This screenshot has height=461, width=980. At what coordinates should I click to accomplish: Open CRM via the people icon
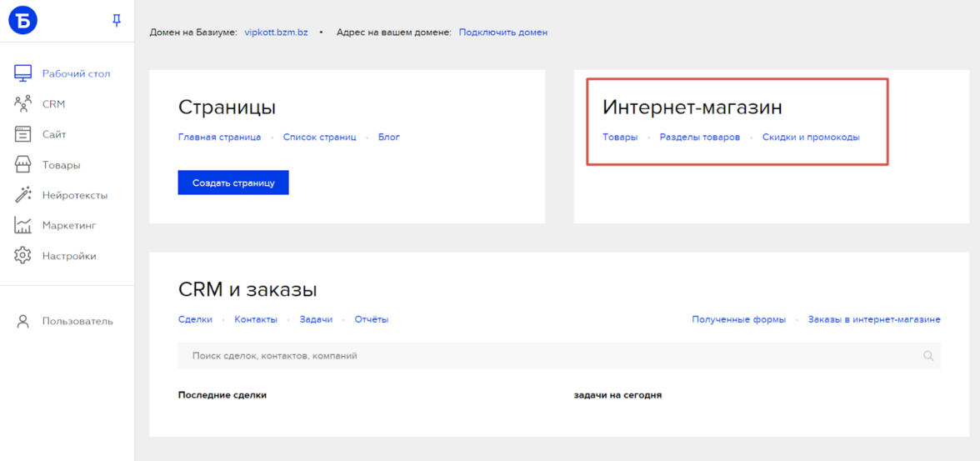coord(23,104)
